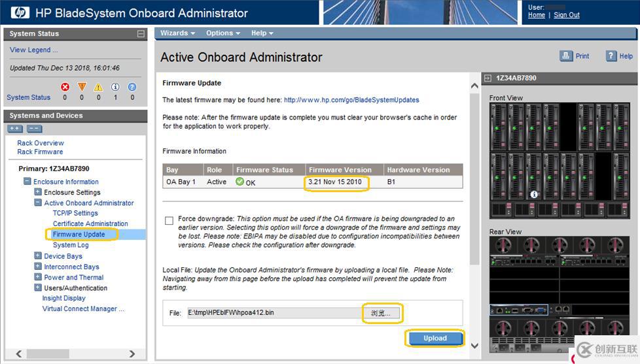Open System Log
Screen dimensions: 640x364
coord(71,245)
